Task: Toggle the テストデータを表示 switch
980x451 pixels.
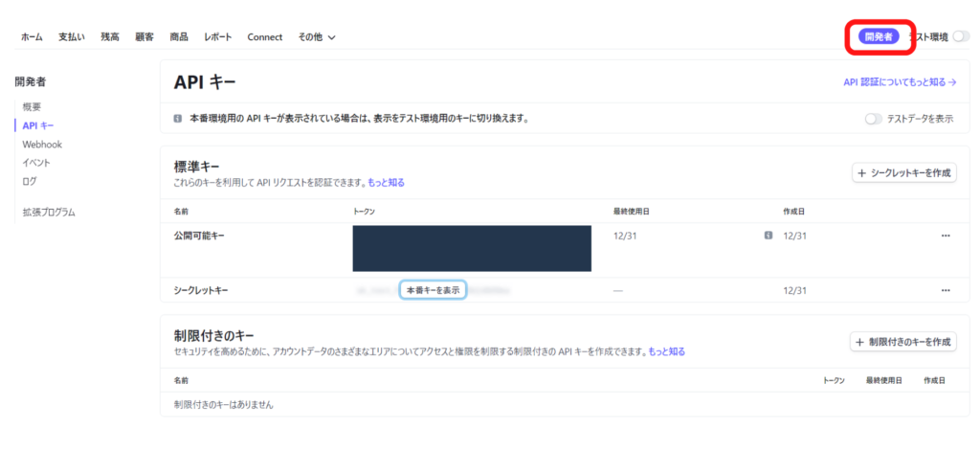Action: coord(874,119)
